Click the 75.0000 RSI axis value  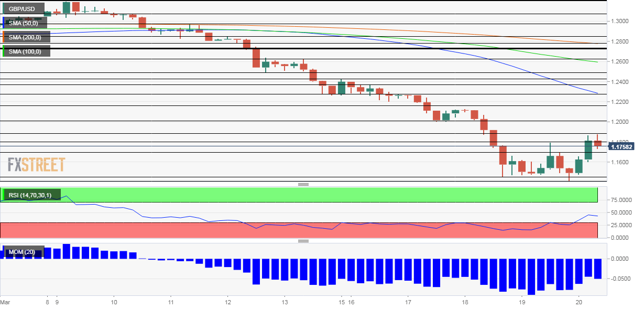click(x=622, y=200)
